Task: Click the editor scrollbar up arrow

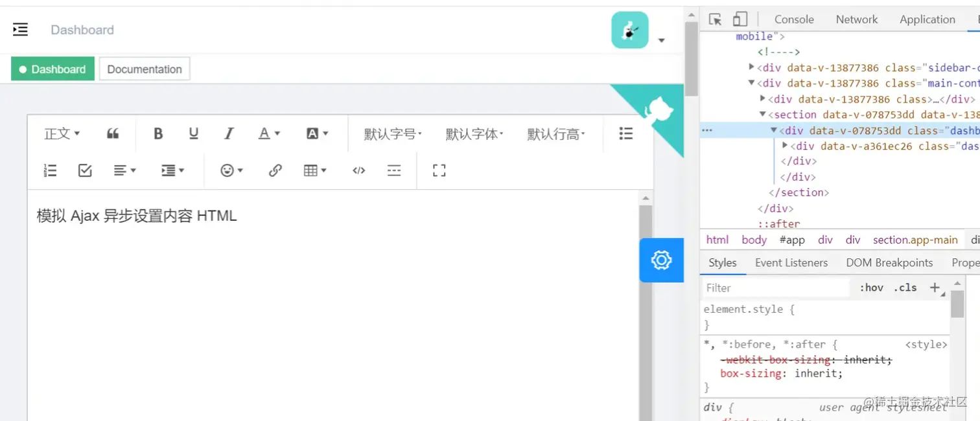Action: coord(646,198)
